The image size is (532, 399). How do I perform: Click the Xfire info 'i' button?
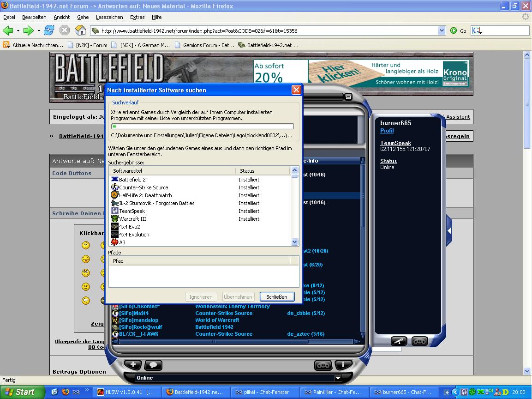(343, 365)
